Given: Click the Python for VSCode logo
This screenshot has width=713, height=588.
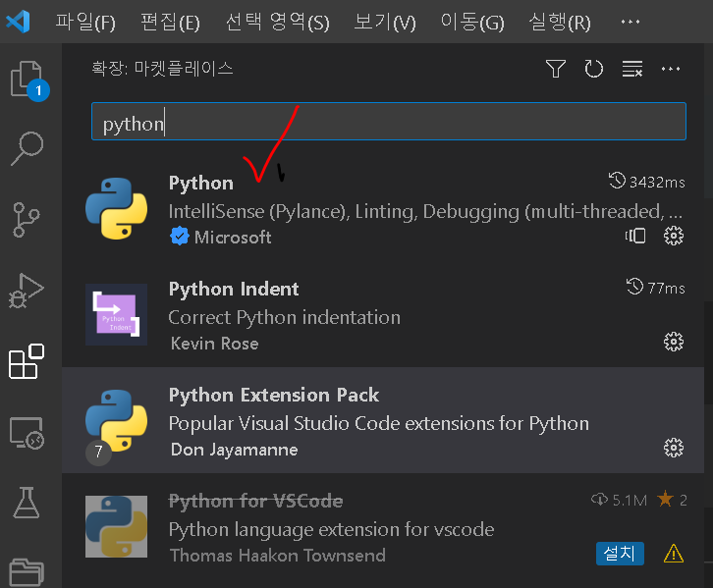Looking at the screenshot, I should [x=117, y=526].
